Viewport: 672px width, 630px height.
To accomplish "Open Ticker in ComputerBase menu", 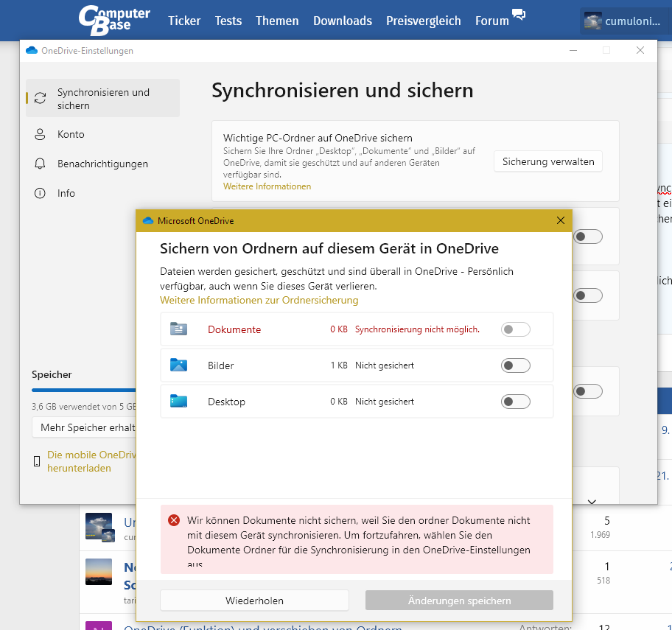I will tap(184, 21).
